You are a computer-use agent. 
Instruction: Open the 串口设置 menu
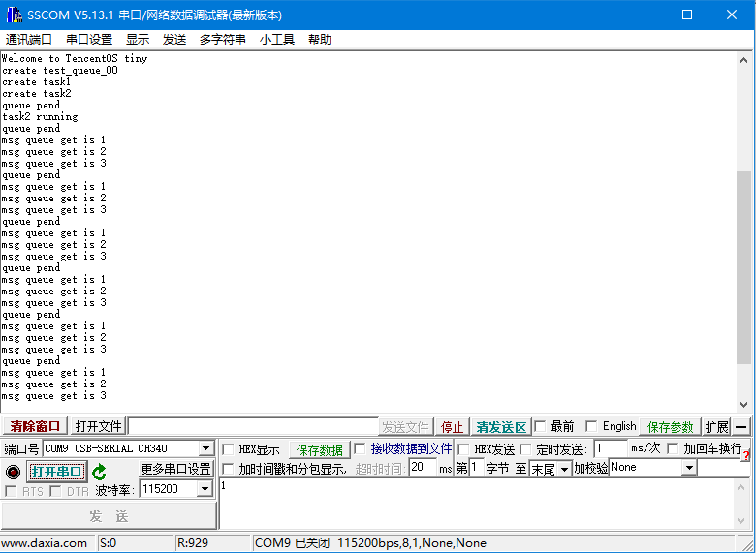point(89,40)
